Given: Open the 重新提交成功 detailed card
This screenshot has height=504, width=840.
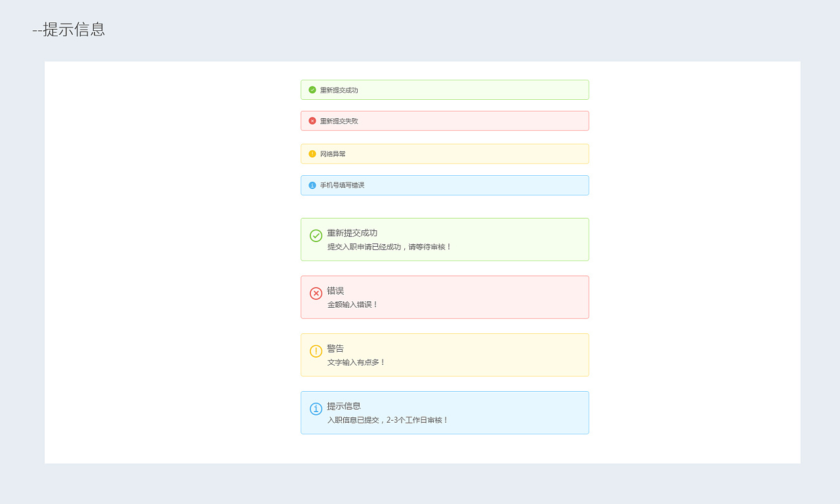Looking at the screenshot, I should [444, 240].
